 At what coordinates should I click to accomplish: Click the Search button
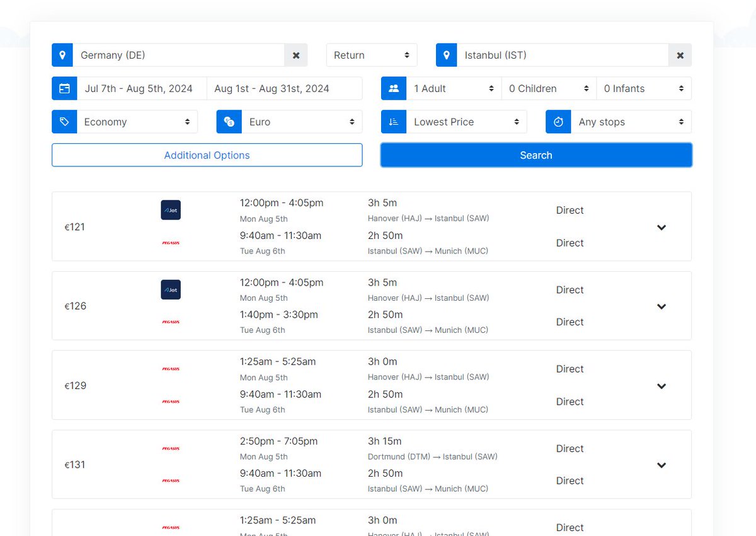[536, 155]
